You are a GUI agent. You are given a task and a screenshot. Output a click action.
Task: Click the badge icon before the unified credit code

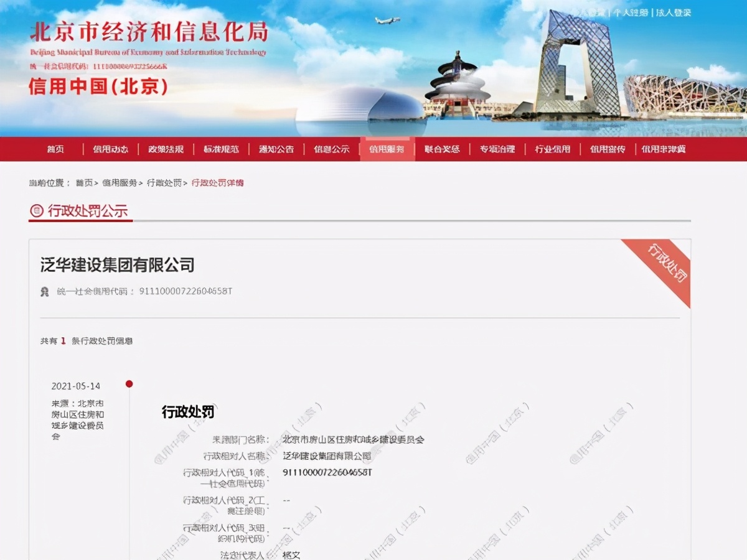click(44, 291)
